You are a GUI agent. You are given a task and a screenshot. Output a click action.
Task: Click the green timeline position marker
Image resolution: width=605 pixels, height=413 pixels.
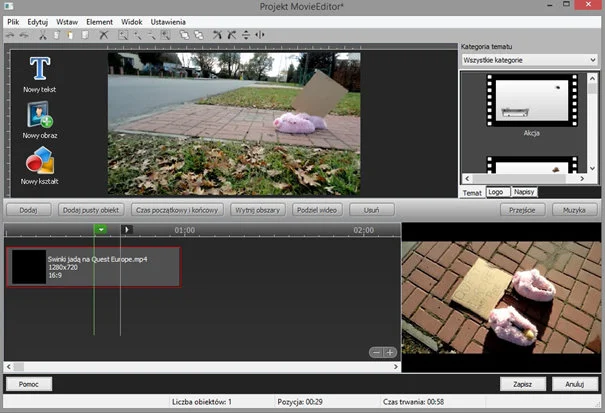point(100,230)
